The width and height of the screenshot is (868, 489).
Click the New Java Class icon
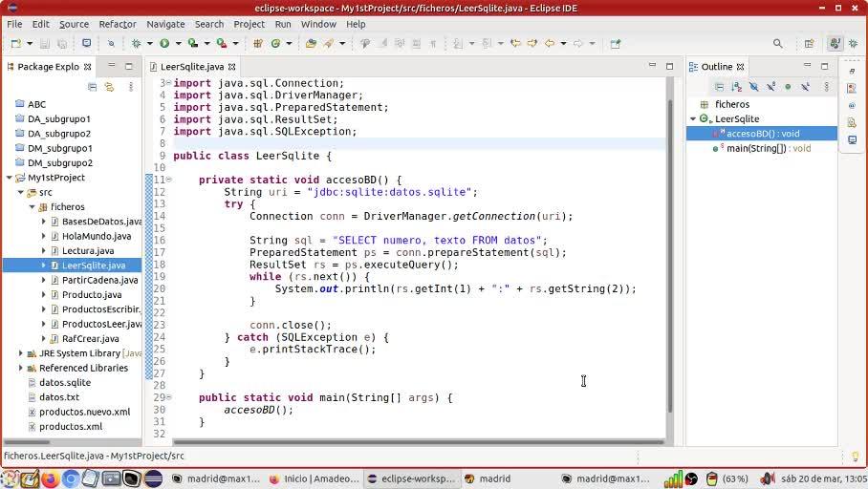click(275, 43)
